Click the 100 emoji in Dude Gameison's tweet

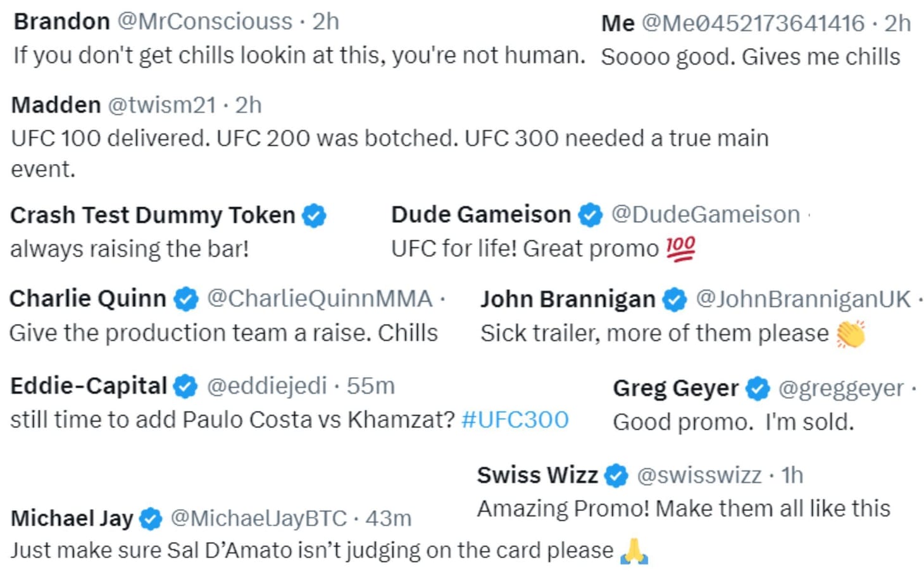680,249
